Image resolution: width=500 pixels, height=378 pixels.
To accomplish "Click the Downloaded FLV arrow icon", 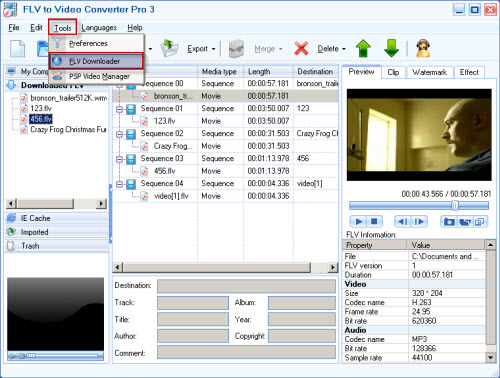I will click(x=11, y=85).
